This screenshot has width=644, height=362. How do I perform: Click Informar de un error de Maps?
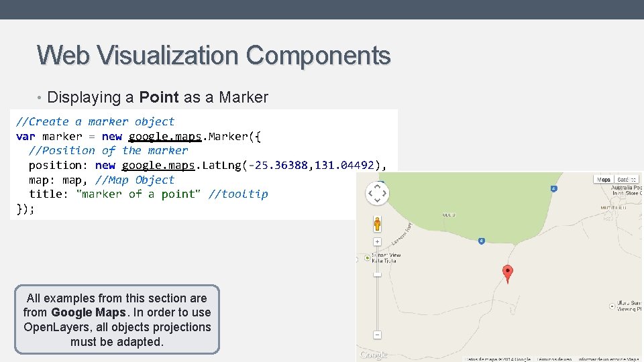click(607, 359)
